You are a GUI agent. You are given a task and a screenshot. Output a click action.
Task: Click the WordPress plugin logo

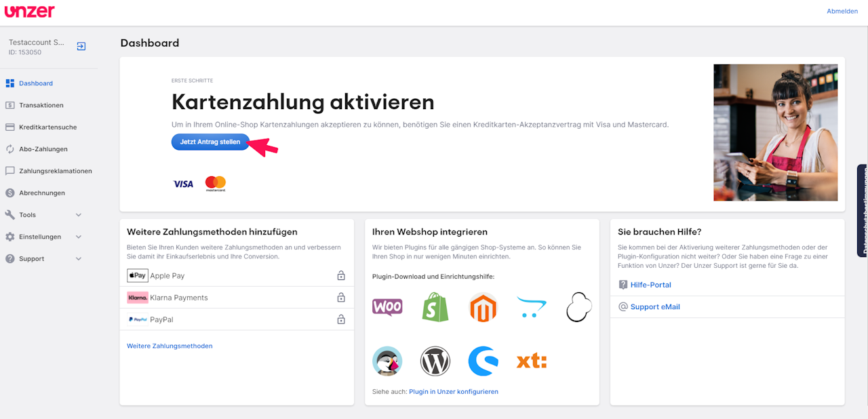pos(435,361)
